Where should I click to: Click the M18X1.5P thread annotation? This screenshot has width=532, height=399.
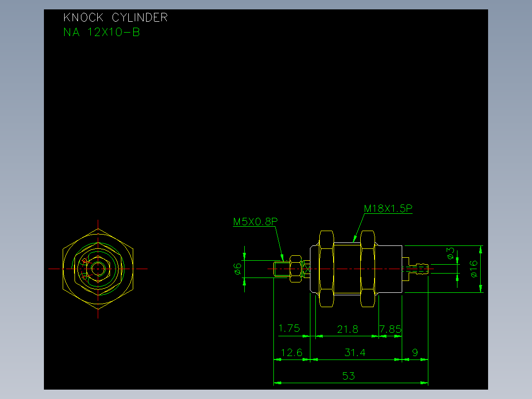388,208
